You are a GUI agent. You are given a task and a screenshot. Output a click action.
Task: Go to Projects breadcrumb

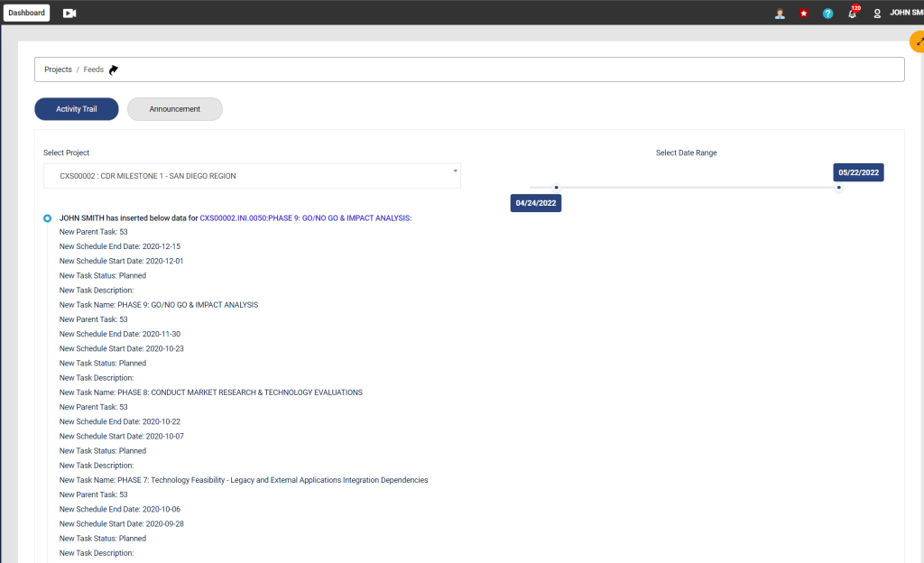point(58,69)
